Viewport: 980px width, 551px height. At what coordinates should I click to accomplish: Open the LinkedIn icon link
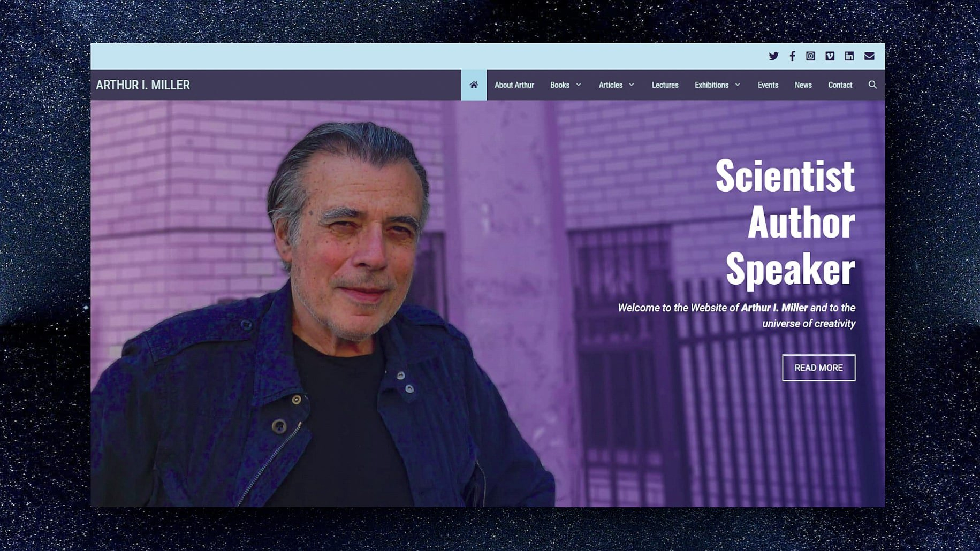pos(849,56)
